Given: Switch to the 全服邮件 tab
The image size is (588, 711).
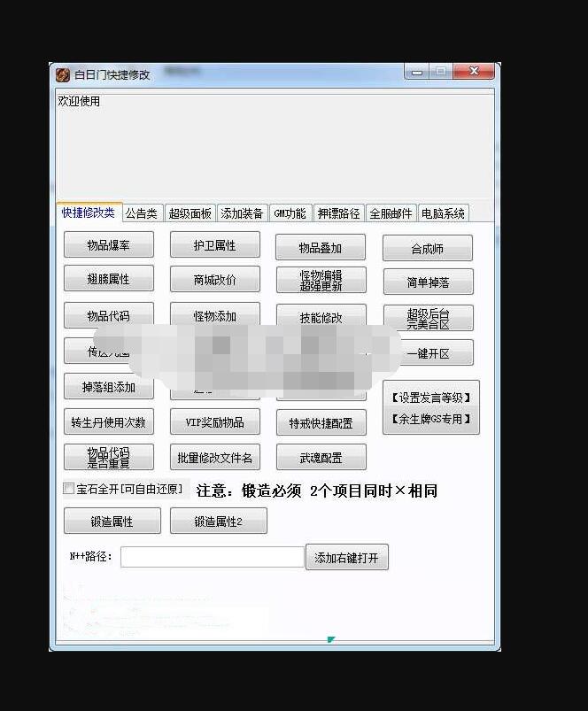Looking at the screenshot, I should click(x=391, y=213).
